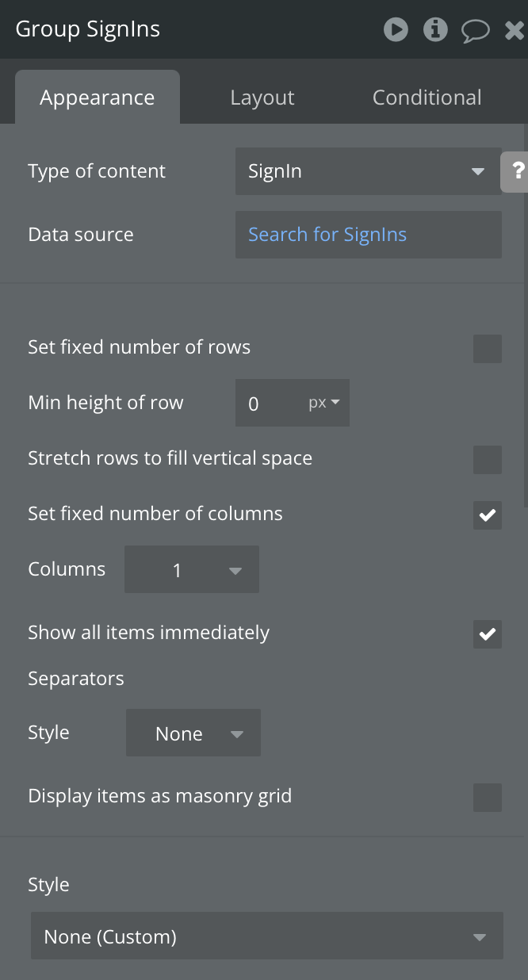Open the Separators Style dropdown
The image size is (528, 980).
[193, 733]
